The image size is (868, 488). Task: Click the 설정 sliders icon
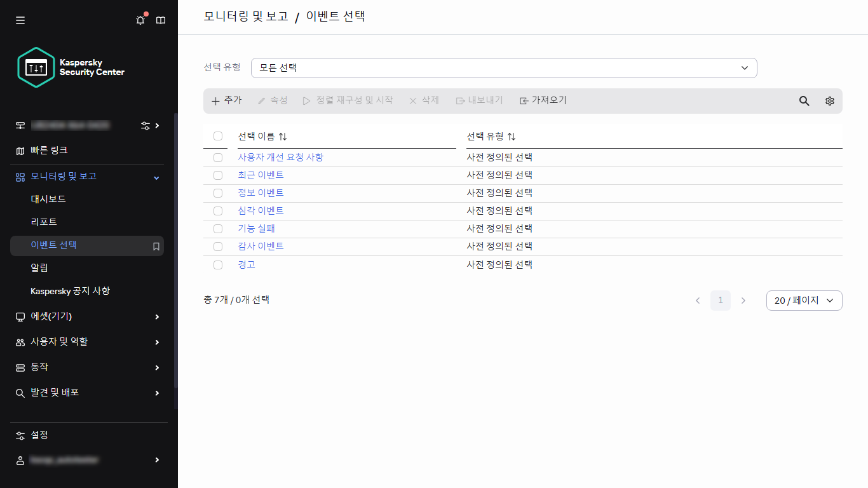point(20,435)
